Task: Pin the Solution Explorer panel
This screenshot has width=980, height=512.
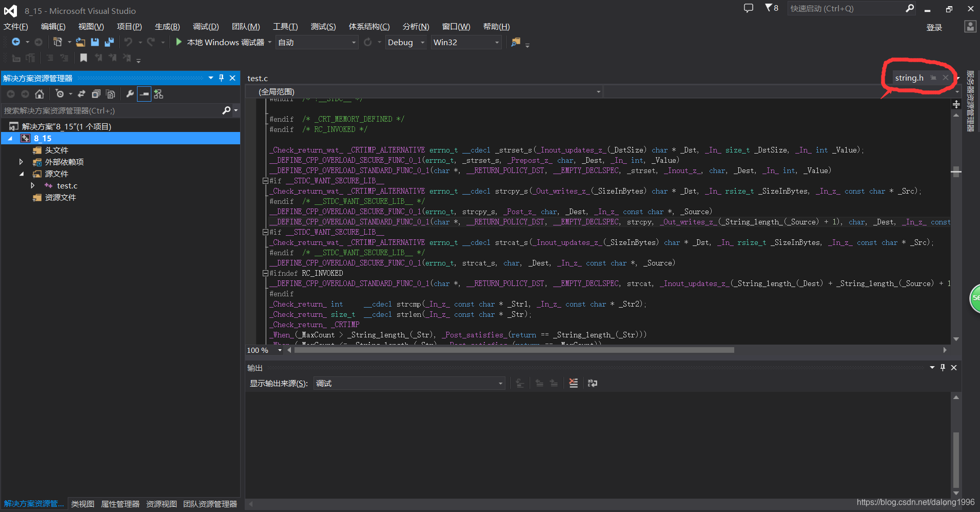Action: click(x=222, y=78)
